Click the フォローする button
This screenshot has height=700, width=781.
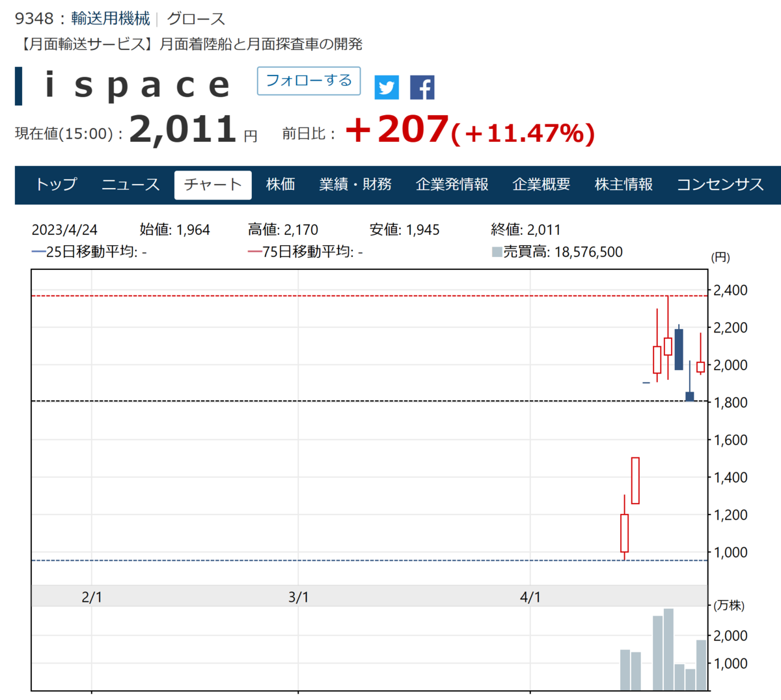(308, 81)
